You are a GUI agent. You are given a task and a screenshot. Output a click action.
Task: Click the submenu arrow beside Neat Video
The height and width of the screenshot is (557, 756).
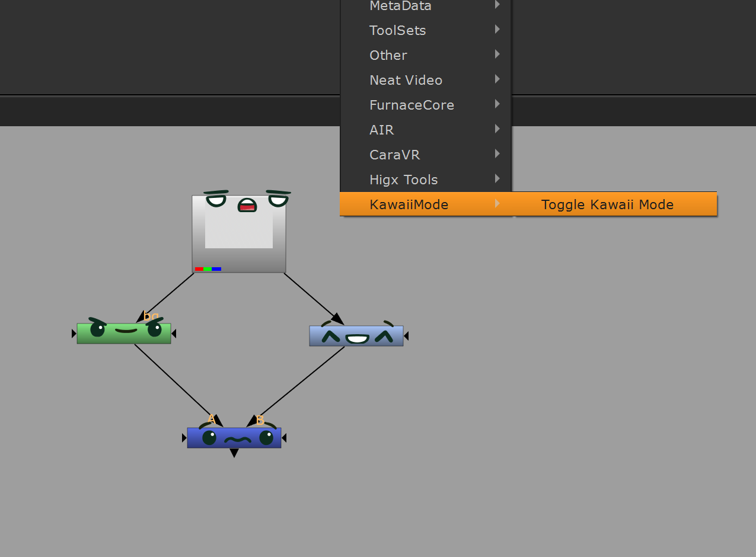pos(497,79)
